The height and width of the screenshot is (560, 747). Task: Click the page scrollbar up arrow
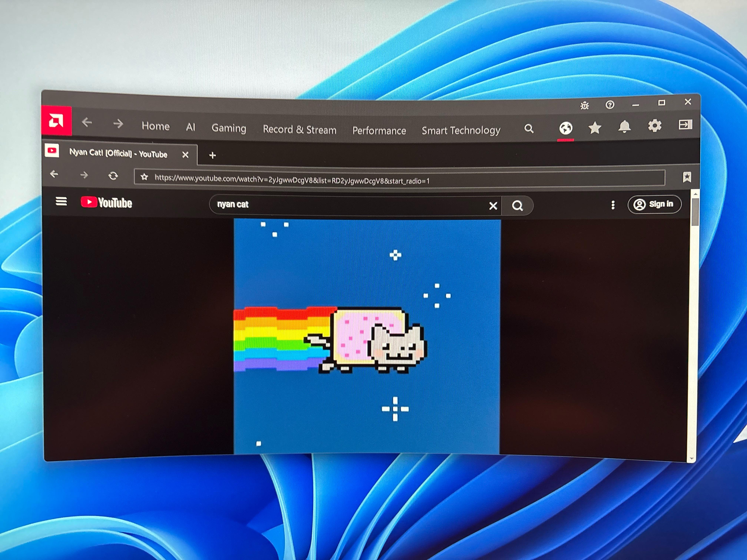coord(695,194)
